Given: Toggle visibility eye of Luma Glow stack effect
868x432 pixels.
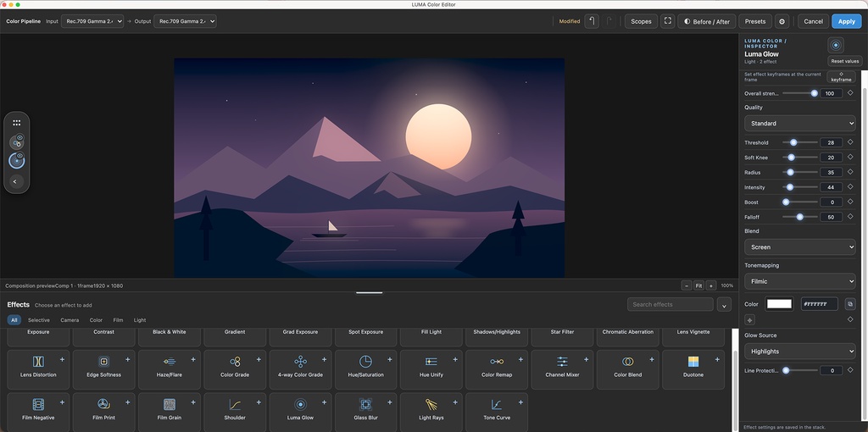Looking at the screenshot, I should pyautogui.click(x=20, y=155).
